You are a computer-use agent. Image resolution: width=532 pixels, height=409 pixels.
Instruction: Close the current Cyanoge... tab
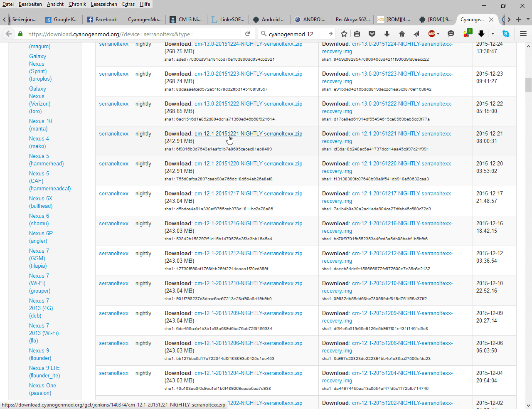491,20
